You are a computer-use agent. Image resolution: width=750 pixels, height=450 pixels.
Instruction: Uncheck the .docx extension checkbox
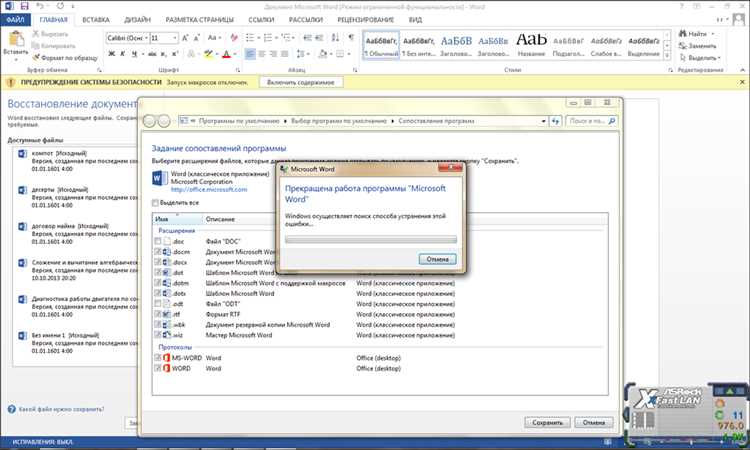[158, 263]
